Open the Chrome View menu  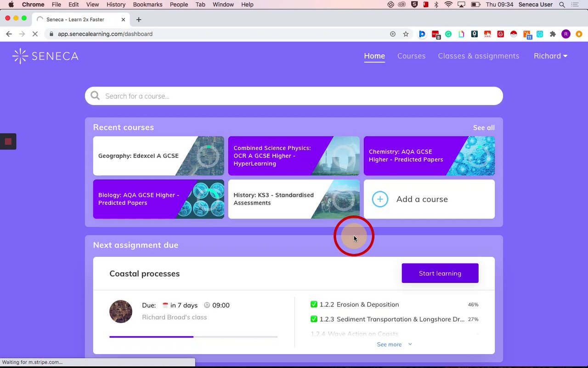[x=92, y=5]
